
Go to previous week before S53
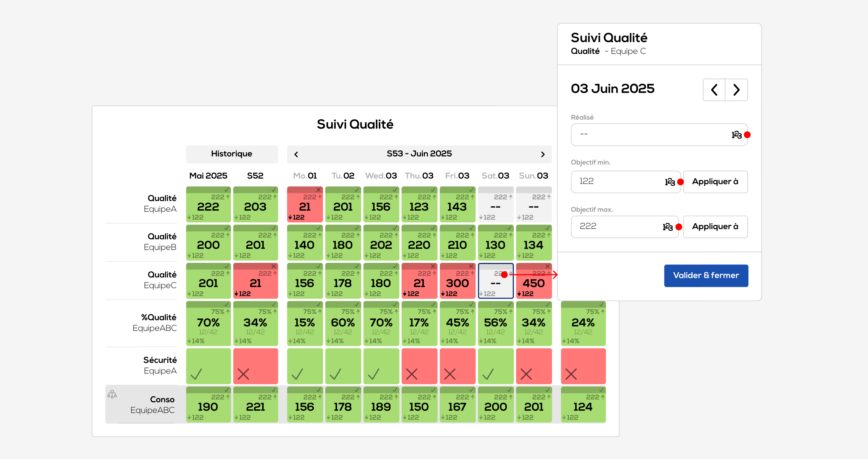296,154
